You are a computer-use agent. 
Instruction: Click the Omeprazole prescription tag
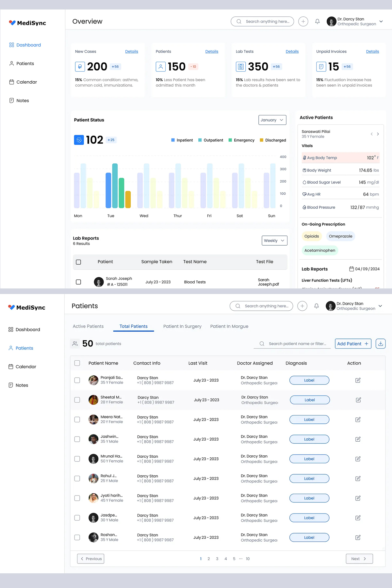(x=341, y=236)
